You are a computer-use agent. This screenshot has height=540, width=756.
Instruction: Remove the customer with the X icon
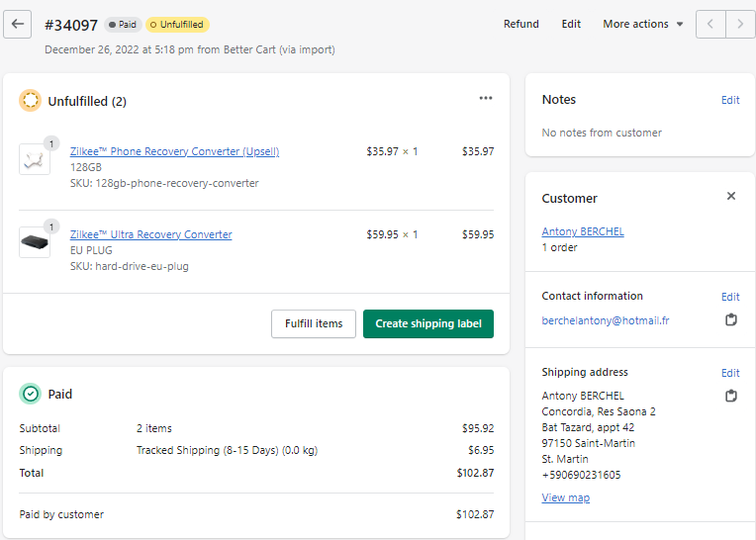pos(731,196)
